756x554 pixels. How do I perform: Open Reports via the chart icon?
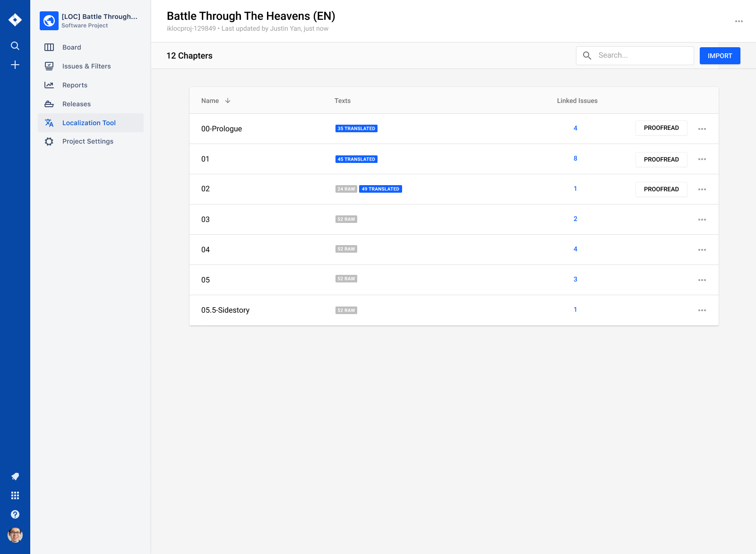pyautogui.click(x=49, y=85)
